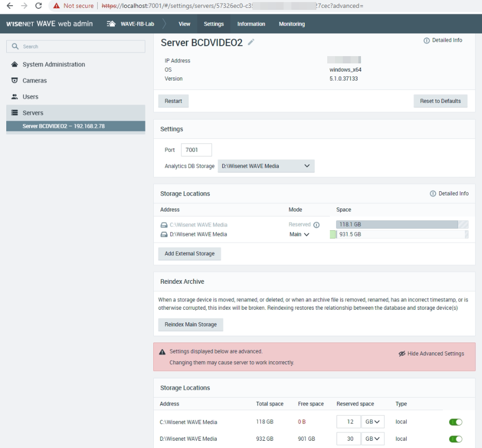Image resolution: width=482 pixels, height=448 pixels.
Task: Click the windows_x64 OS value
Action: 345,70
